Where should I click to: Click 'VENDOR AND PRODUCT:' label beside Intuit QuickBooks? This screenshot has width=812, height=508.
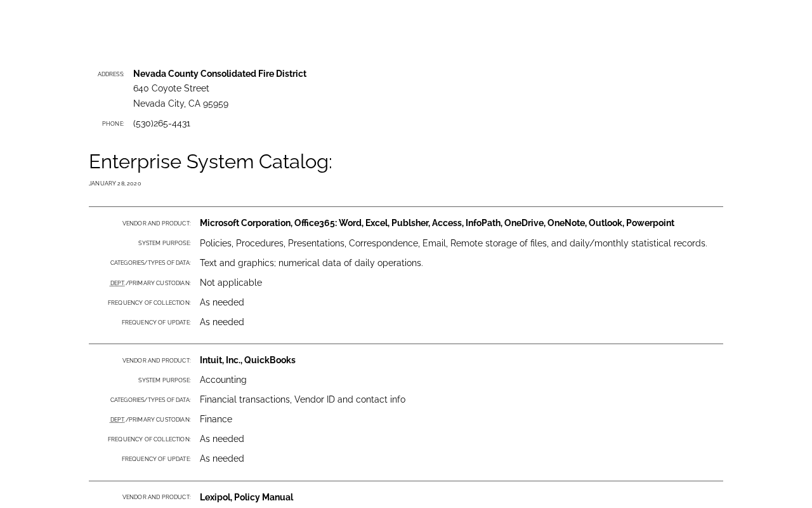tap(156, 361)
